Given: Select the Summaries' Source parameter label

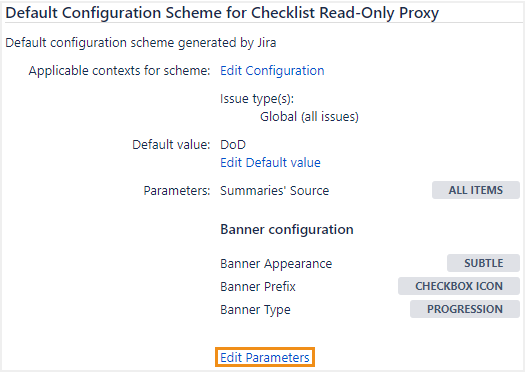Looking at the screenshot, I should [x=274, y=191].
